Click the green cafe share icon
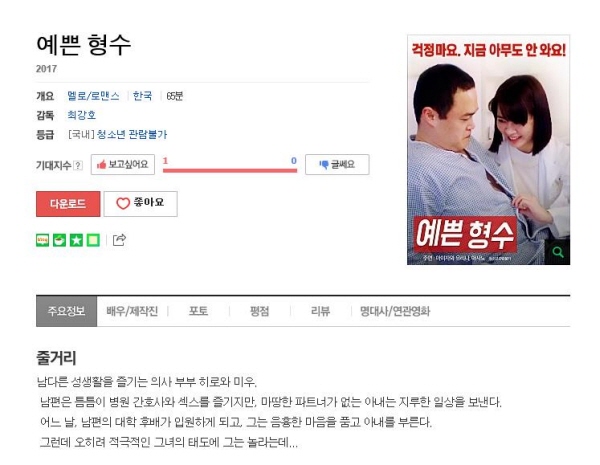 click(x=59, y=240)
